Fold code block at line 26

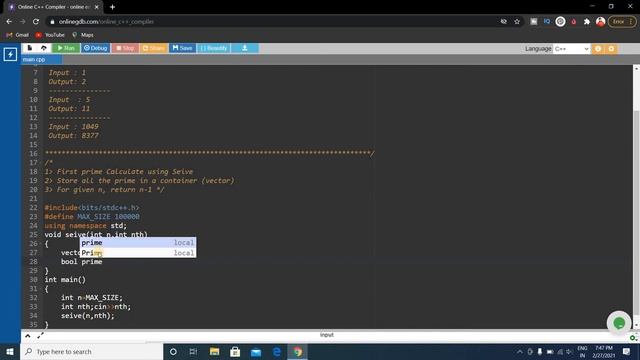click(x=40, y=244)
